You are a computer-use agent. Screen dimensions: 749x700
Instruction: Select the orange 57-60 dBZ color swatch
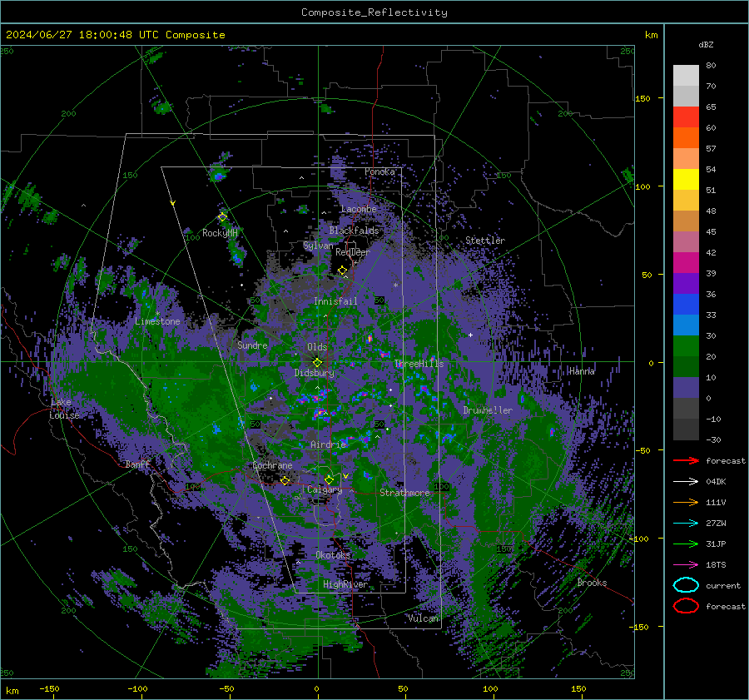click(686, 138)
